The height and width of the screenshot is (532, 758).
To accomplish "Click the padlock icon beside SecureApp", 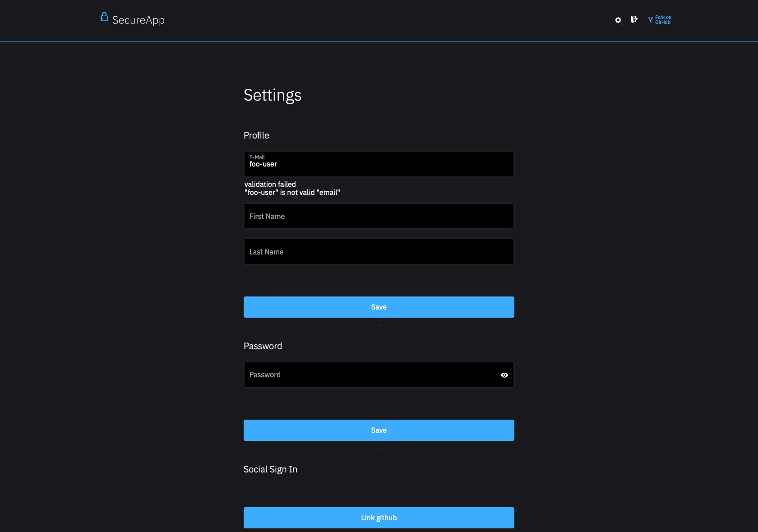I will click(104, 17).
